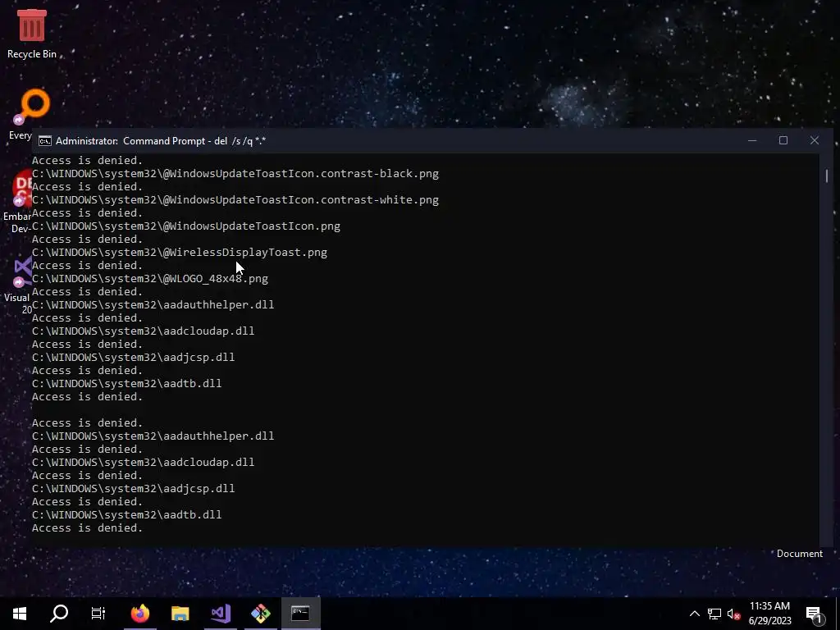Select the Embarcadero Dev-C++ desktop shortcut
Image resolution: width=840 pixels, height=630 pixels.
coord(18,203)
